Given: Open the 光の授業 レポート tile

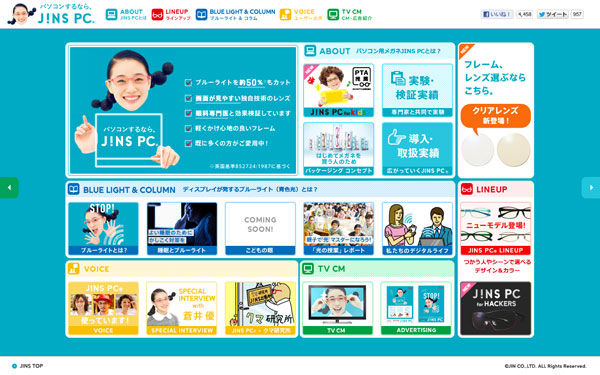Looking at the screenshot, I should point(339,228).
